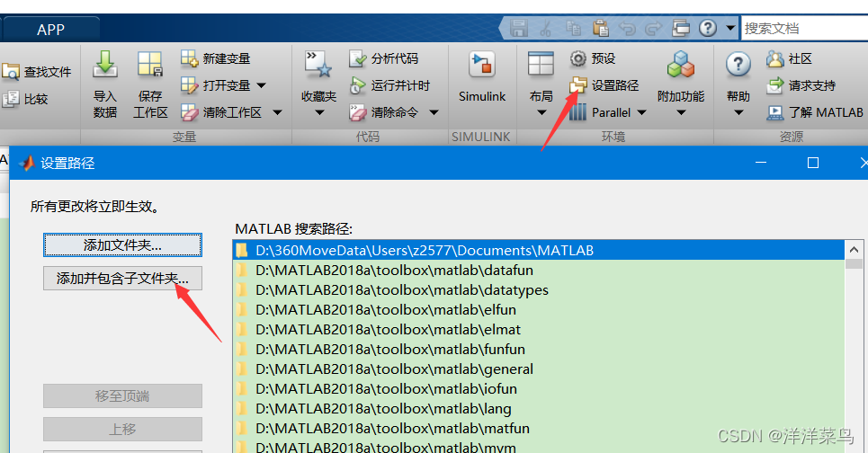Minimize the Set Path (设置路径) dialog
The width and height of the screenshot is (868, 453).
click(x=761, y=163)
